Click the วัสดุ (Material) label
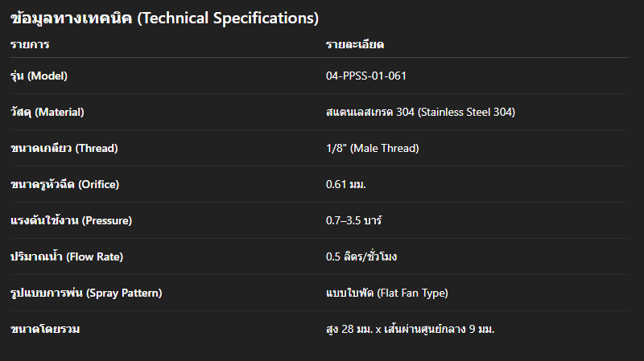 pos(47,112)
